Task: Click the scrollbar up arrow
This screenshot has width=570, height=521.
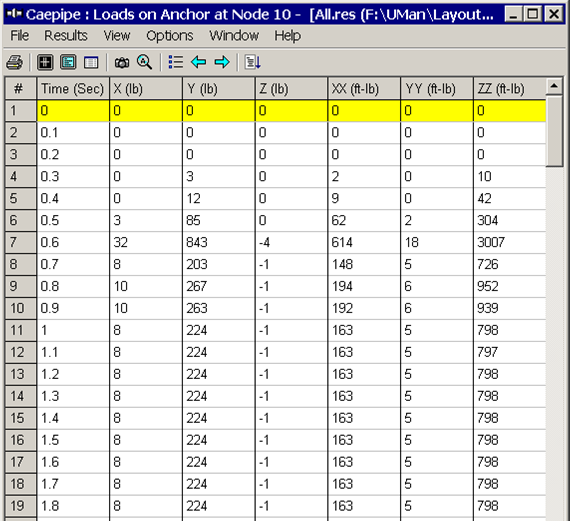Action: (x=554, y=86)
